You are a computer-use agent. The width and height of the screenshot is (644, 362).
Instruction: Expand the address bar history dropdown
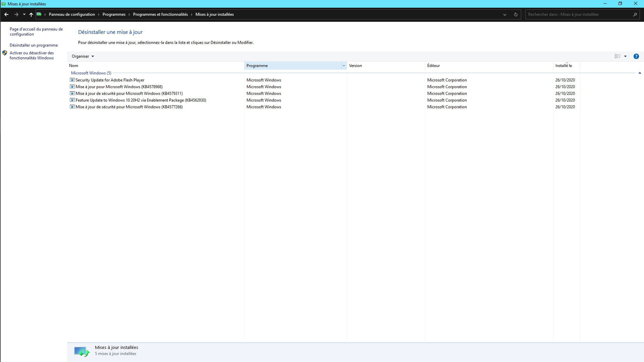(504, 14)
